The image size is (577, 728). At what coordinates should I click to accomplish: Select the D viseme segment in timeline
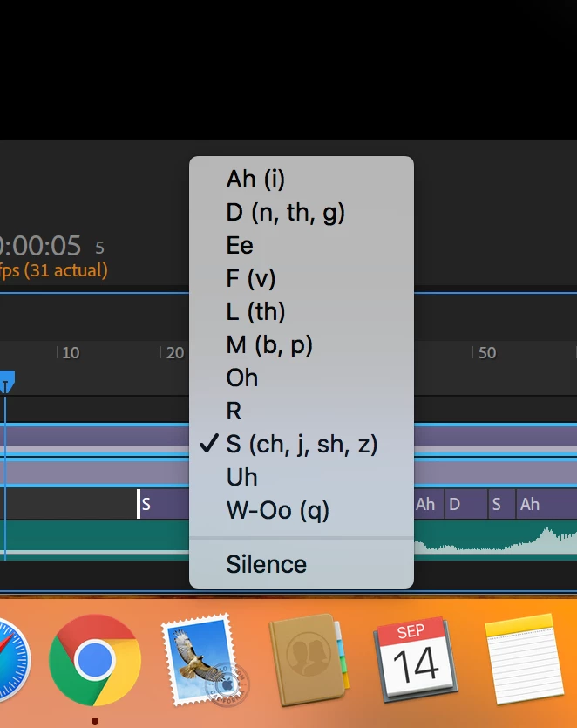click(x=466, y=504)
